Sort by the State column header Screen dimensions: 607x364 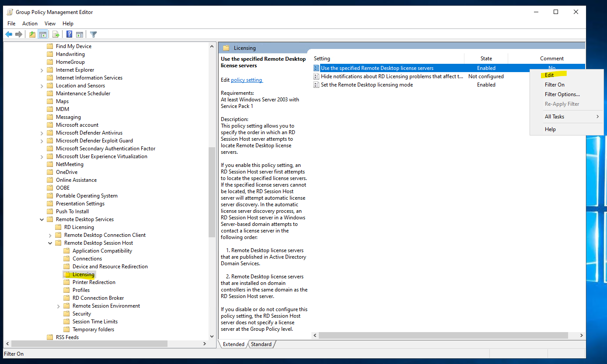pos(486,59)
